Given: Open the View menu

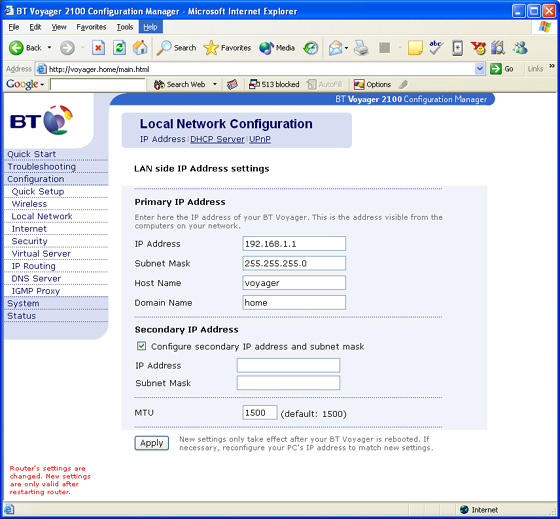Looking at the screenshot, I should [x=59, y=27].
